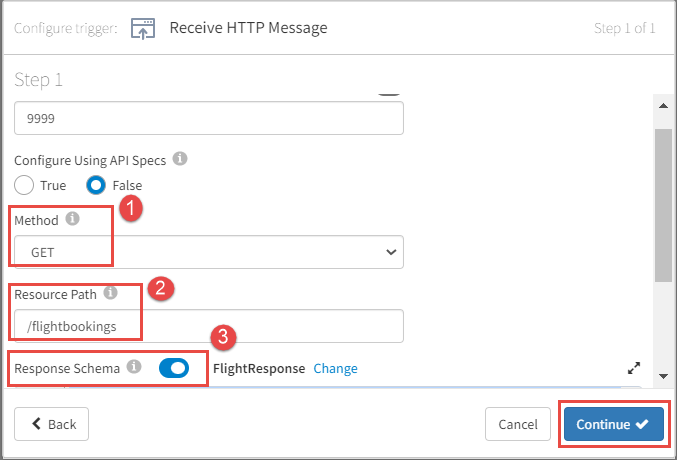Toggle the Response Schema switch
The height and width of the screenshot is (460, 677).
[x=174, y=368]
